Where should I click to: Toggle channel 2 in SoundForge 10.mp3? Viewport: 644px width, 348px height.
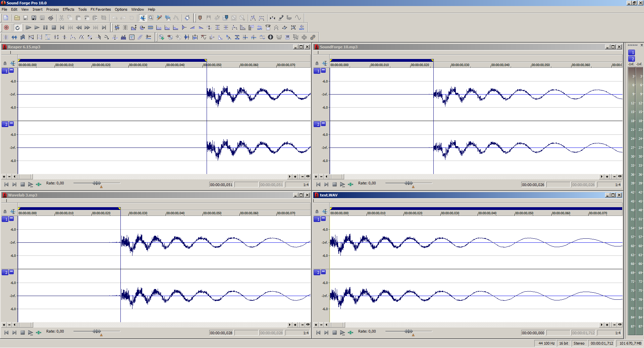coord(317,124)
